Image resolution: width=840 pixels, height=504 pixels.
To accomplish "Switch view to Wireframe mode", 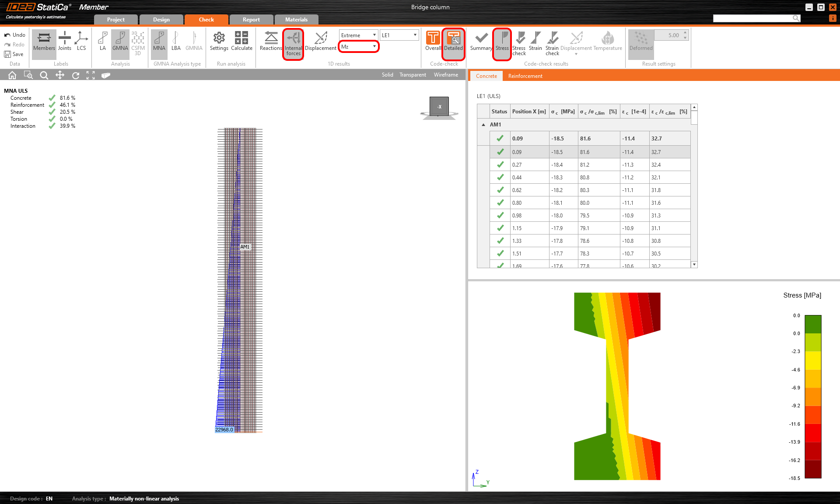I will (x=446, y=75).
